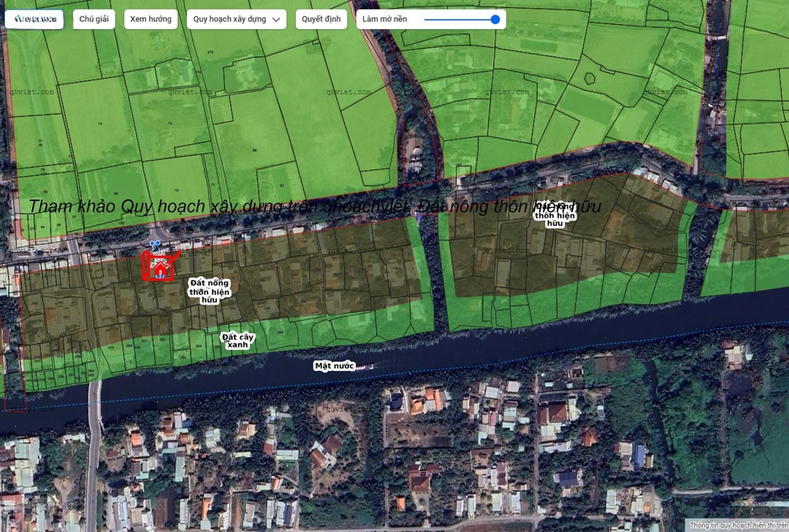Click the Làm mờ nền label text

pos(385,19)
